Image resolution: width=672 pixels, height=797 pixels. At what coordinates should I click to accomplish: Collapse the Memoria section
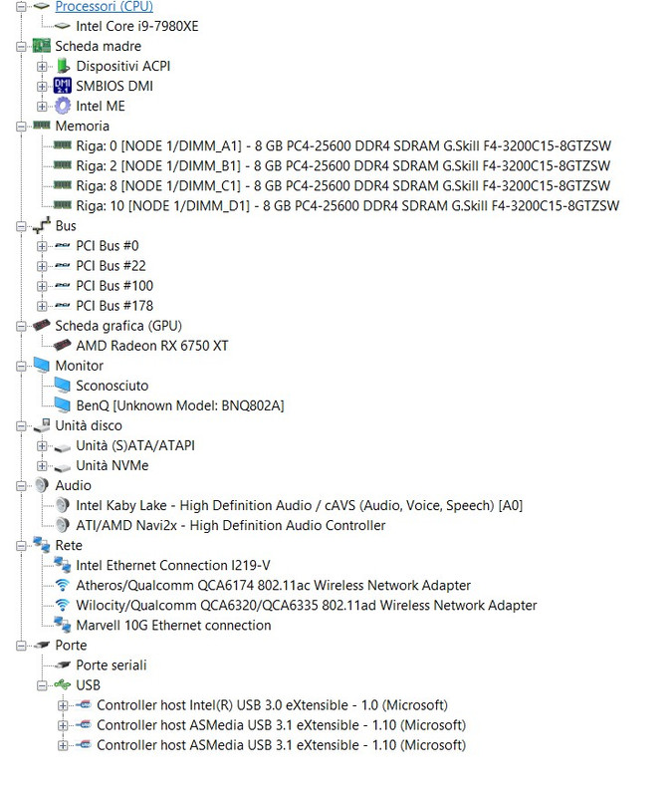(x=21, y=127)
